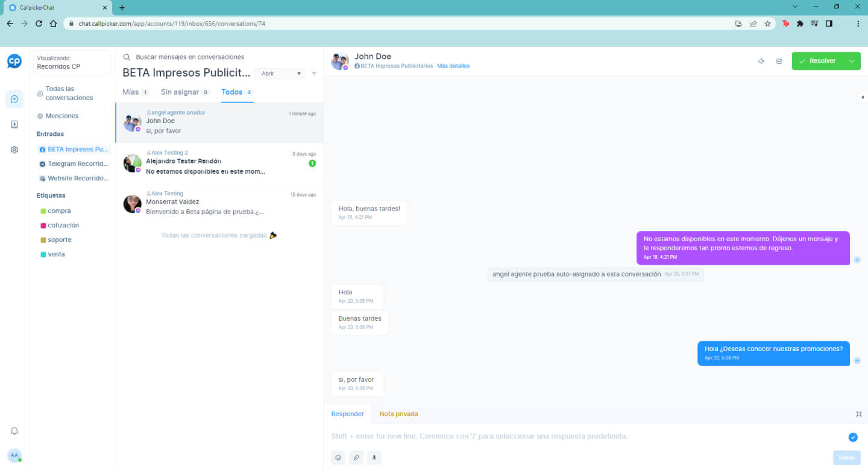Record audio with the microphone icon
The height and width of the screenshot is (471, 868).
pos(374,458)
